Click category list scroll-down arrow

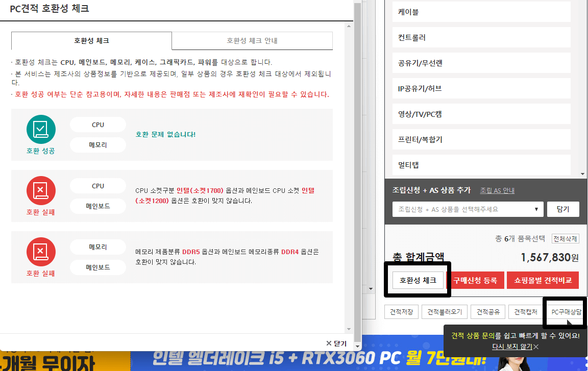582,174
